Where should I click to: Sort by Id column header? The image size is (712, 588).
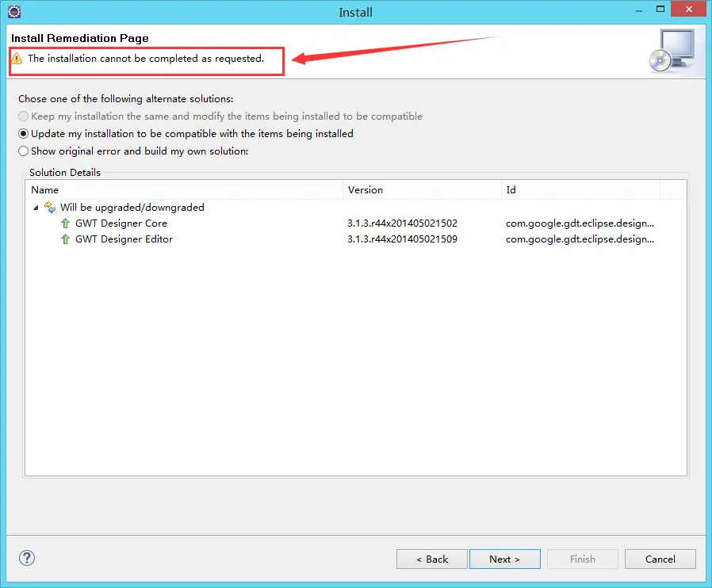coord(580,189)
